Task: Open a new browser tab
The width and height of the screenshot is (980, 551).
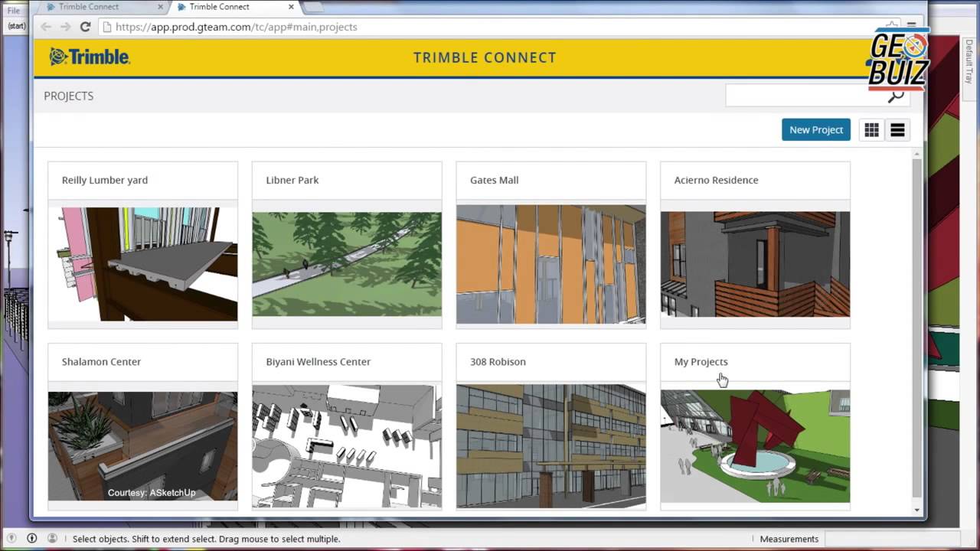Action: coord(315,8)
